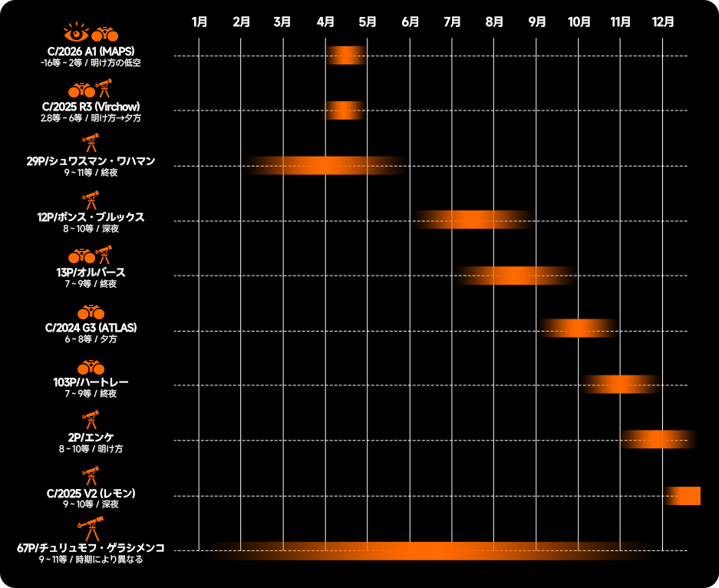Open the 67P/チュリュモフ・ゲラシメンコ comet name
This screenshot has width=719, height=588.
(91, 548)
